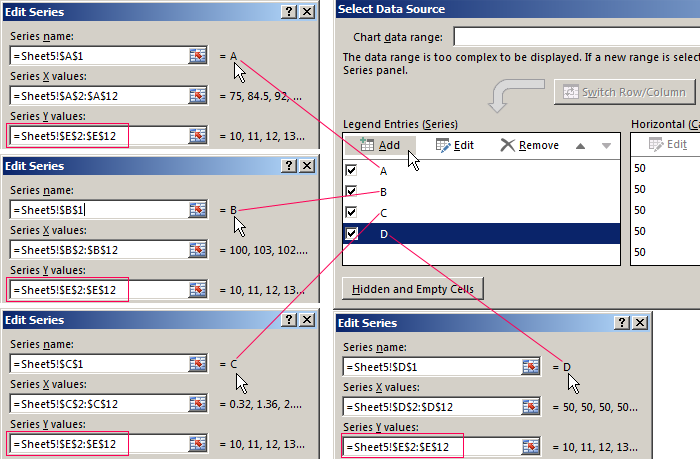The image size is (700, 460).
Task: Click range selector icon beside =Sheet5!$A$2:$A$12 field
Action: tap(197, 96)
